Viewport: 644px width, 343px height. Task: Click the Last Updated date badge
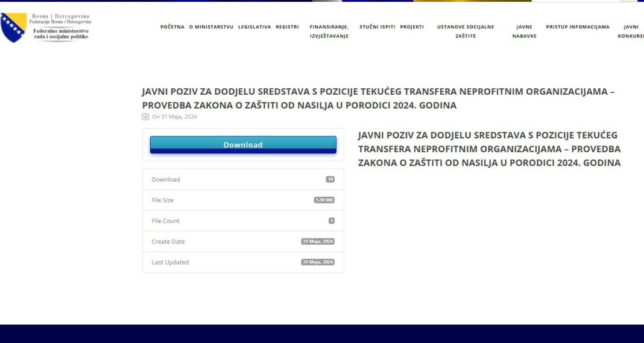(318, 262)
